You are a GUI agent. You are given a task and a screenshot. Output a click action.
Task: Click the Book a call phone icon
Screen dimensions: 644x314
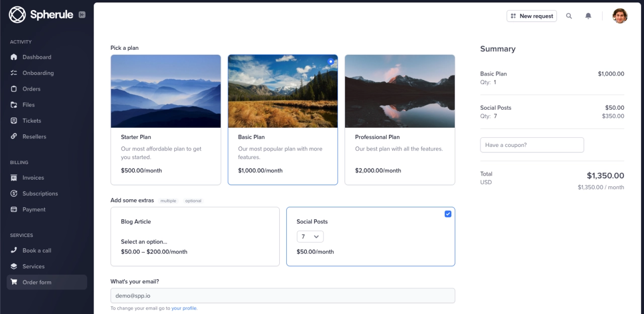click(x=14, y=251)
